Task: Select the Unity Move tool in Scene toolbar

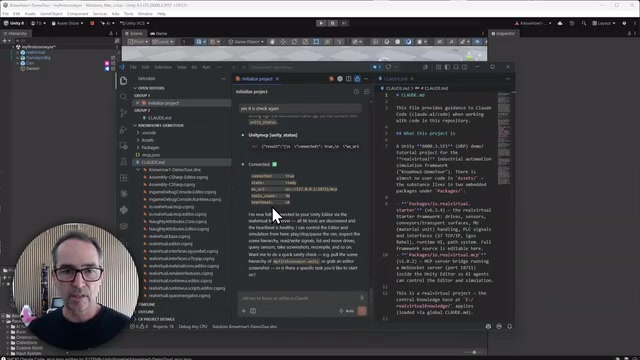Action: click(283, 42)
